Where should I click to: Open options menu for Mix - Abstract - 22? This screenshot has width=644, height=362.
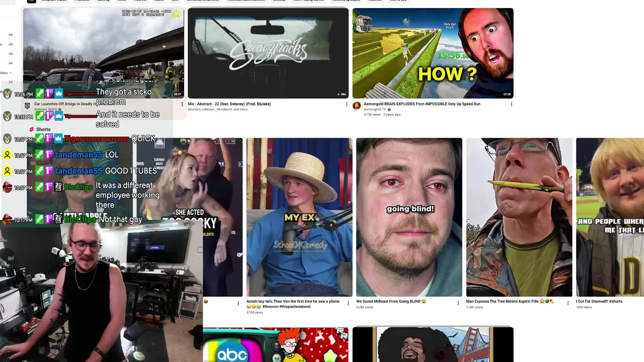point(347,104)
